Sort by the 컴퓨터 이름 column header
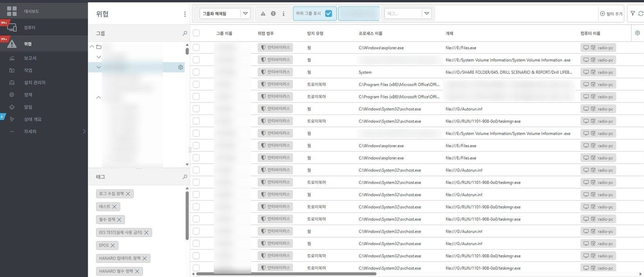 click(x=590, y=33)
